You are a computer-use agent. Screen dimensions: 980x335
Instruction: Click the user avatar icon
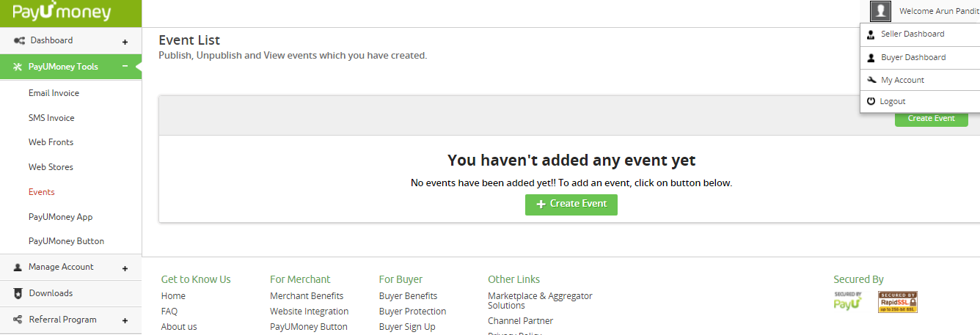(x=880, y=11)
